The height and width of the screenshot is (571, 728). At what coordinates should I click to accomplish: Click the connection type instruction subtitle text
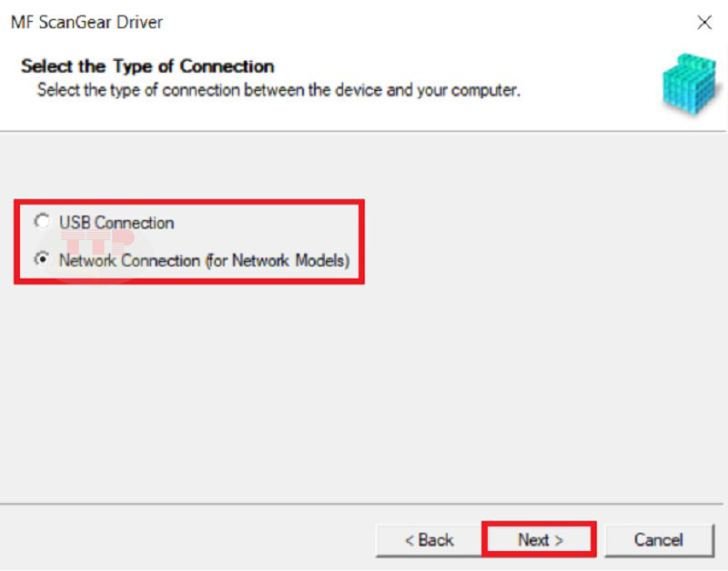[x=278, y=90]
